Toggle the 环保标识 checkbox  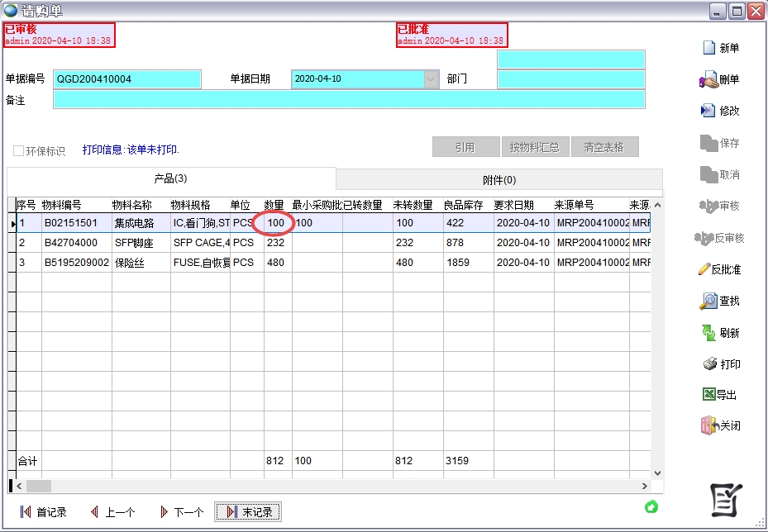19,151
